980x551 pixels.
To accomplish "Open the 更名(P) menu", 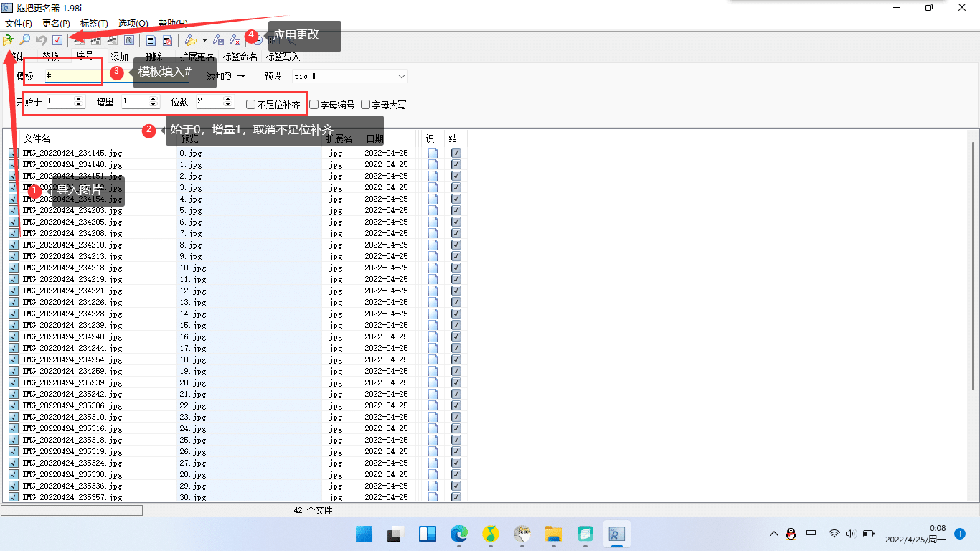I will click(56, 24).
